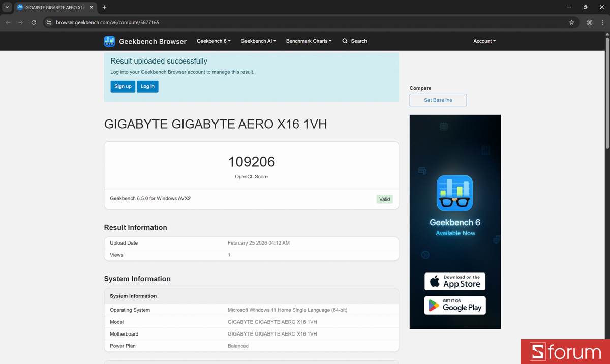
Task: Open the Account dropdown menu
Action: pos(483,41)
